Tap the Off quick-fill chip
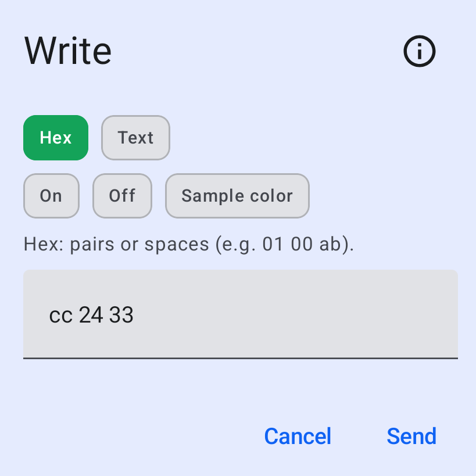The width and height of the screenshot is (476, 476). (122, 196)
